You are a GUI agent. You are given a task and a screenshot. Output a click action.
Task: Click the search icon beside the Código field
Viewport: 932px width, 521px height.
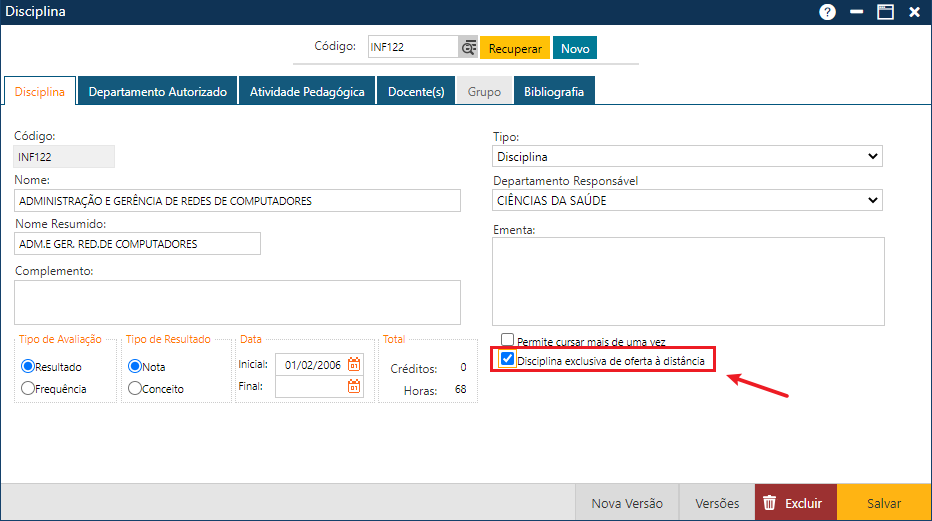click(x=468, y=48)
